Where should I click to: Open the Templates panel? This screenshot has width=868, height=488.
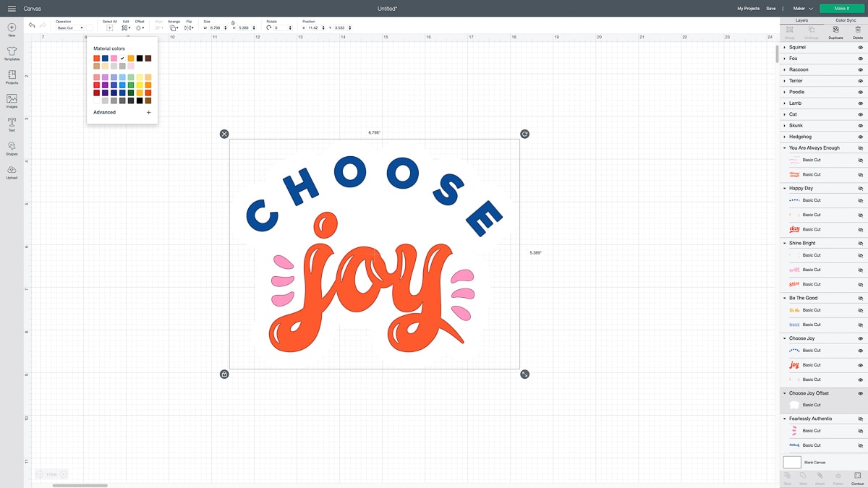coord(12,53)
